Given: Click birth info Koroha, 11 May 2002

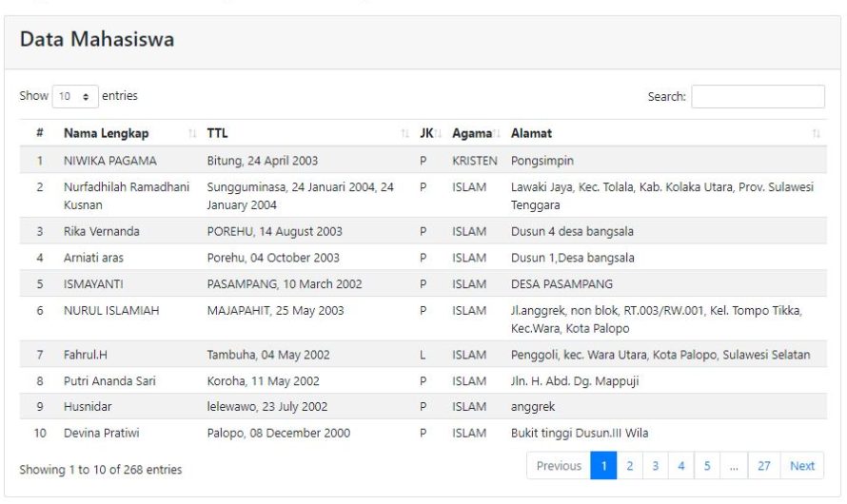Looking at the screenshot, I should (263, 381).
